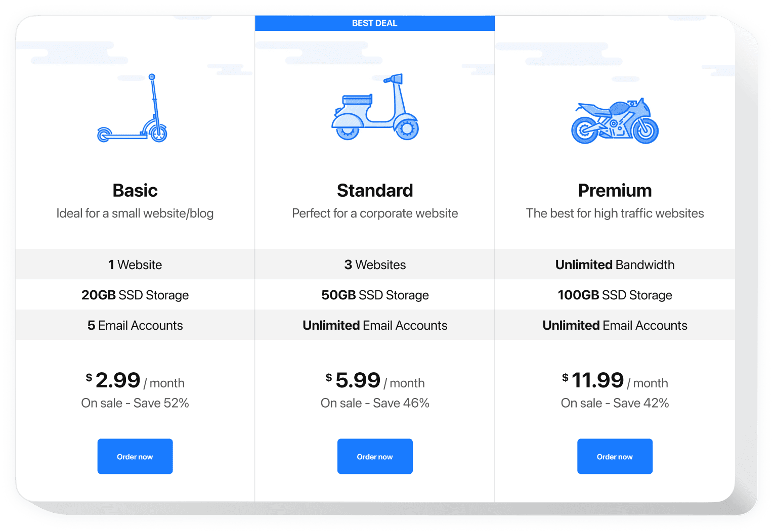Click the dollar sign next to 2.99
The height and width of the screenshot is (532, 775).
click(89, 377)
